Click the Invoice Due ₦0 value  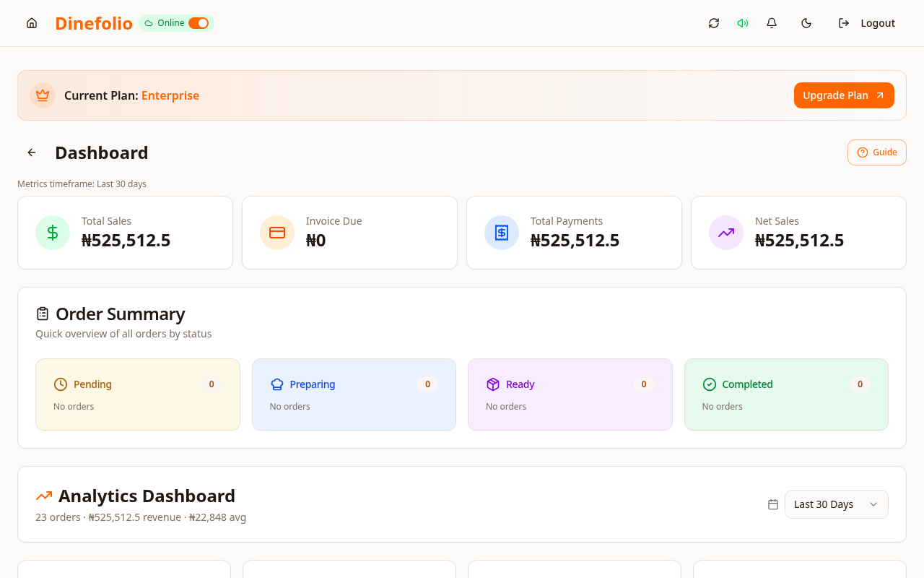[316, 241]
